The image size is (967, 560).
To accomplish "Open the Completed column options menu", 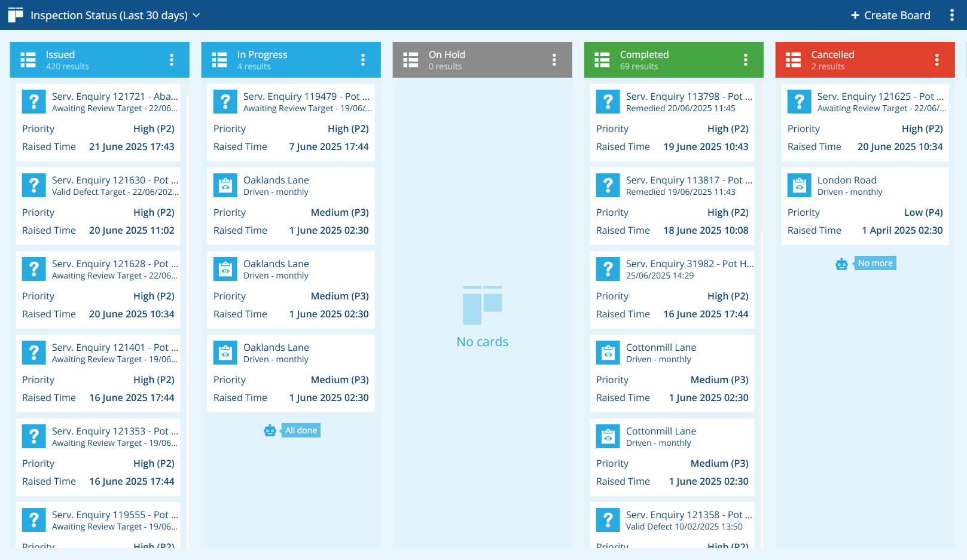I will tap(746, 60).
